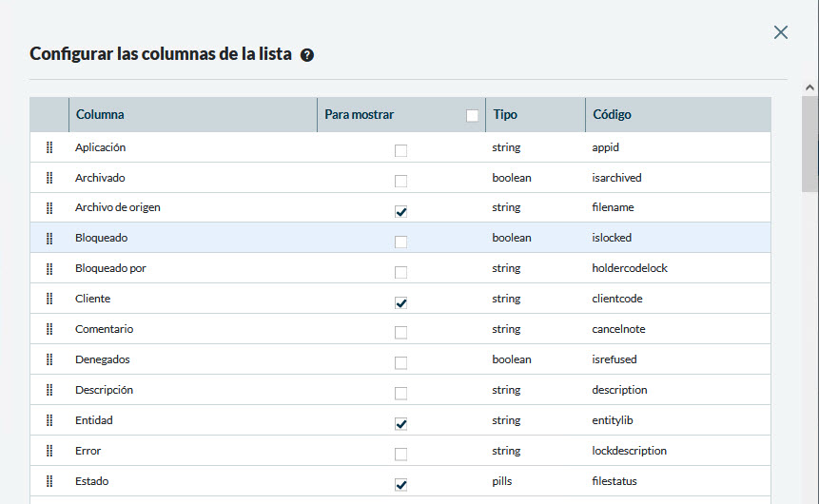The width and height of the screenshot is (819, 504).
Task: Uncheck the Cliente display checkbox
Action: [x=400, y=302]
